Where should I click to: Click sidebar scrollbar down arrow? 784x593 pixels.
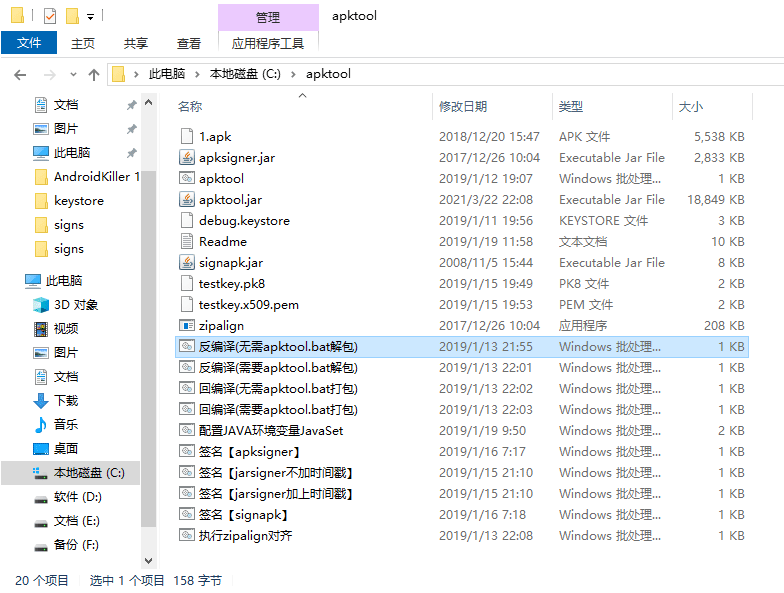pos(148,560)
